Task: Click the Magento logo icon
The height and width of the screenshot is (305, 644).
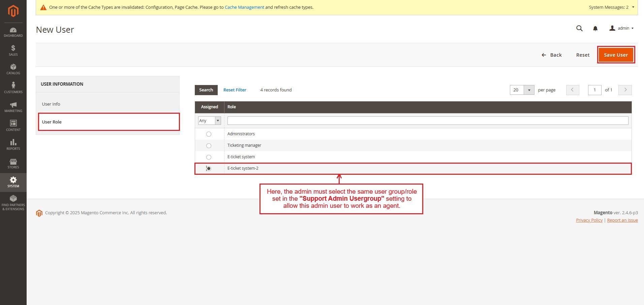Action: click(13, 11)
